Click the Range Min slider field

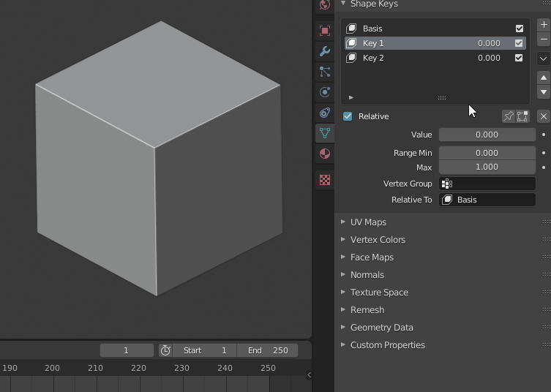[x=487, y=153]
